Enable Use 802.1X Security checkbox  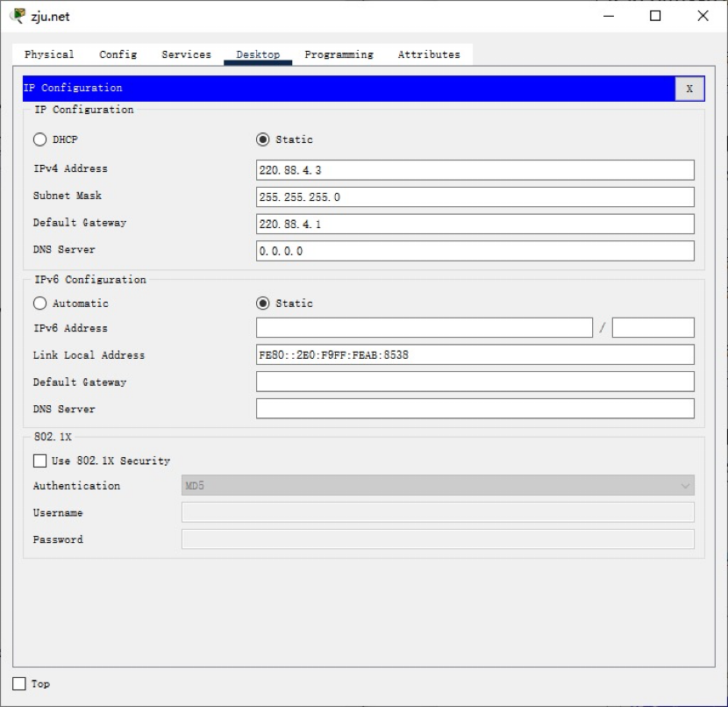(x=40, y=461)
